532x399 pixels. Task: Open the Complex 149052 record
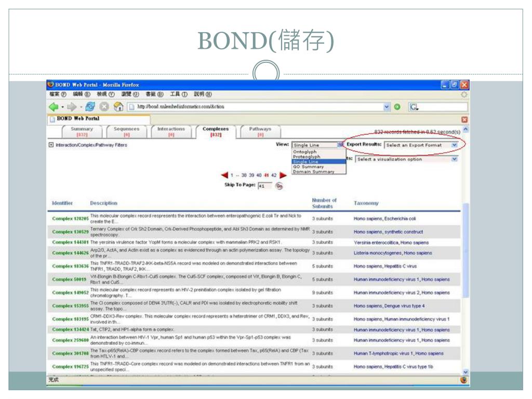click(70, 292)
